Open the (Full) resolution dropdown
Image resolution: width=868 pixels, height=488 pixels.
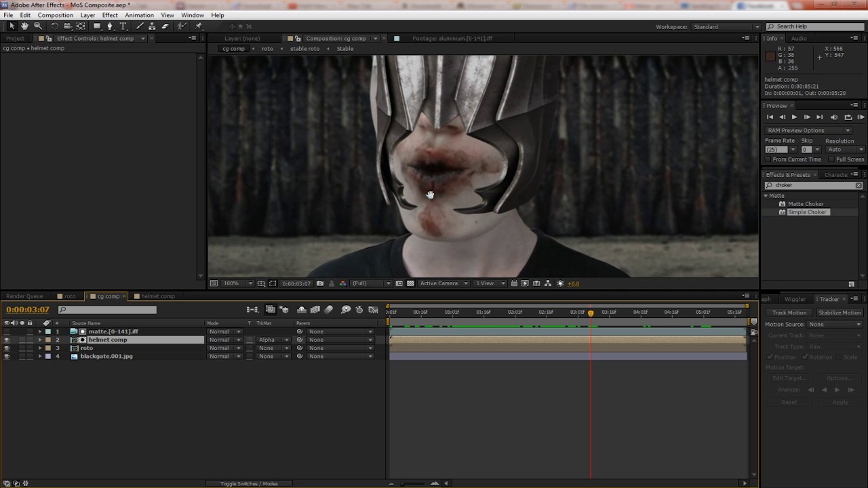(x=371, y=283)
